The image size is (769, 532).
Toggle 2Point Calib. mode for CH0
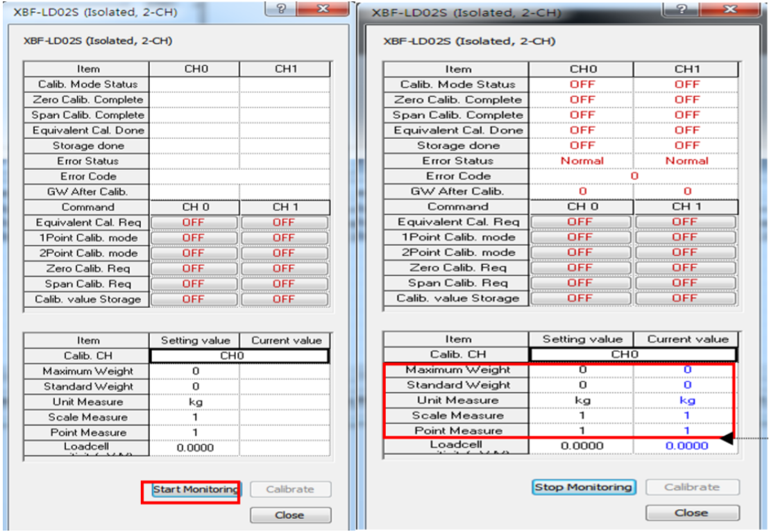(194, 252)
